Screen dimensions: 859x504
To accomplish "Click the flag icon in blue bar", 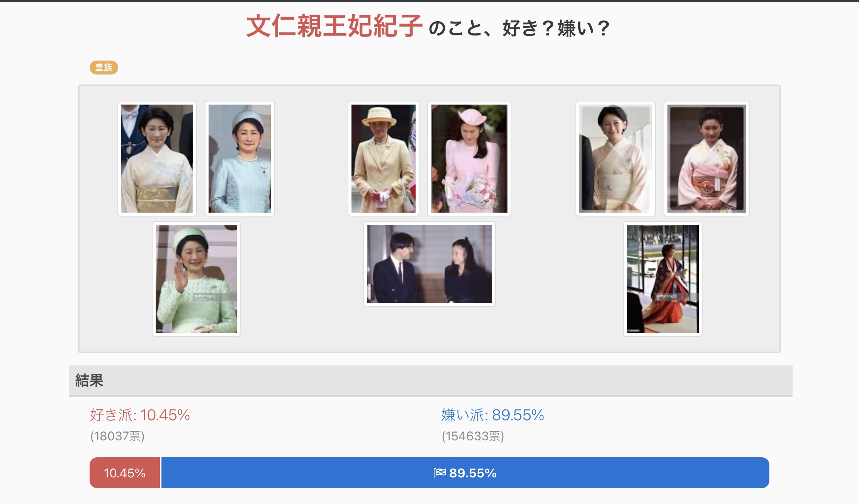I will tap(440, 473).
